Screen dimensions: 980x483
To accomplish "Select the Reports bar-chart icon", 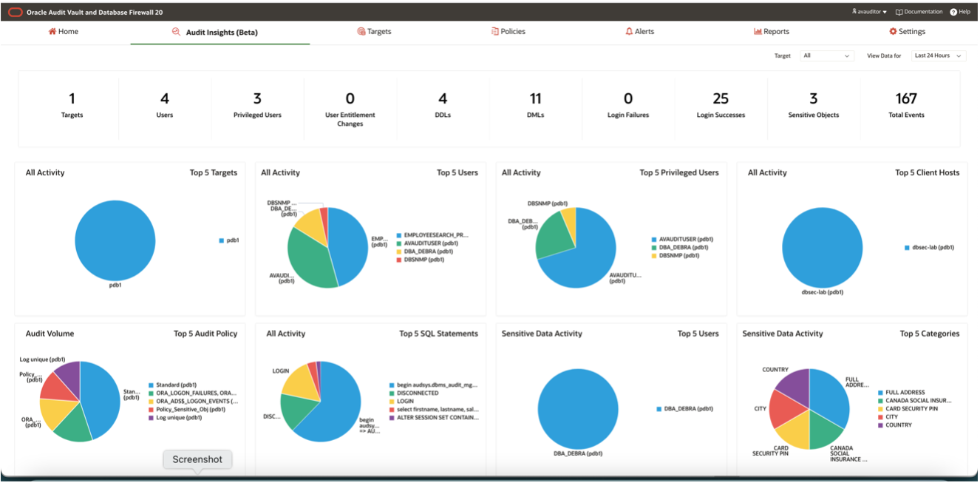I will 758,31.
